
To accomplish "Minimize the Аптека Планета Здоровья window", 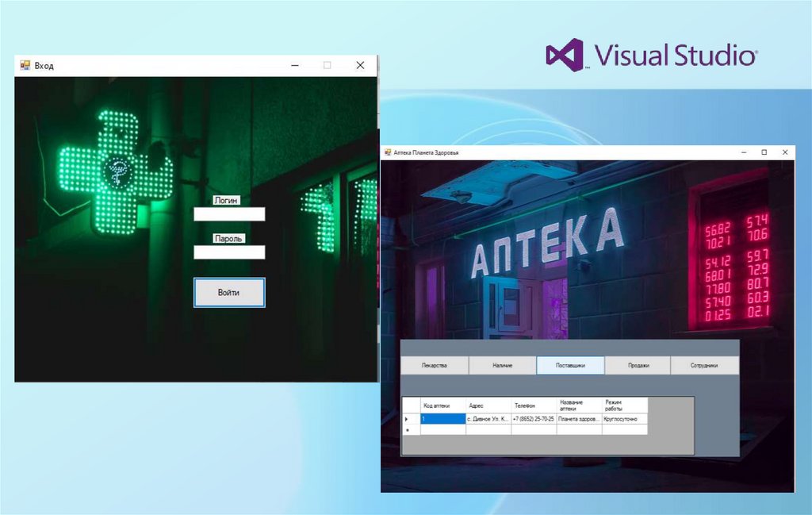I will (744, 152).
